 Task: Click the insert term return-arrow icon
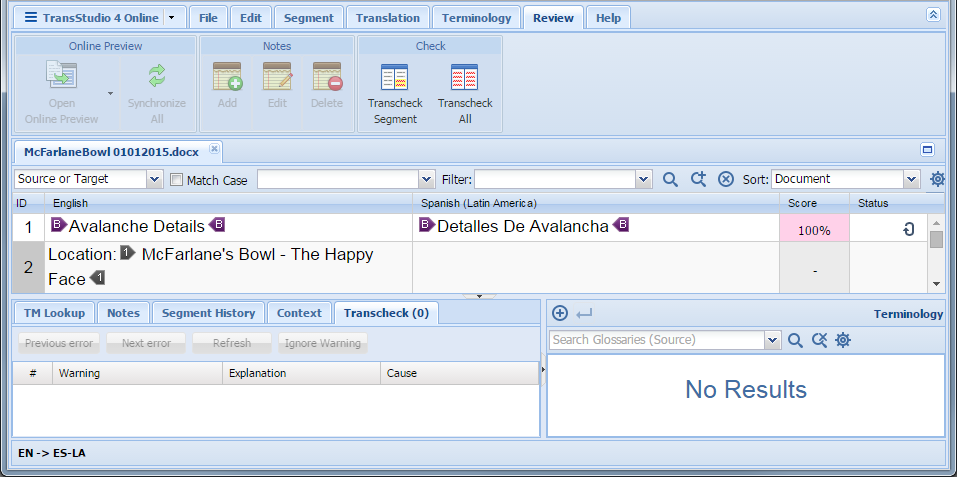[584, 314]
